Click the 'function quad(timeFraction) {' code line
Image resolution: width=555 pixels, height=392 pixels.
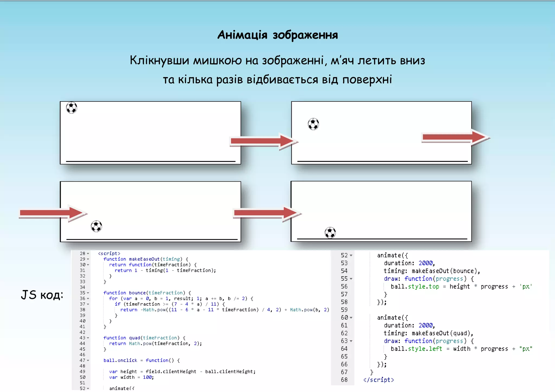[144, 338]
